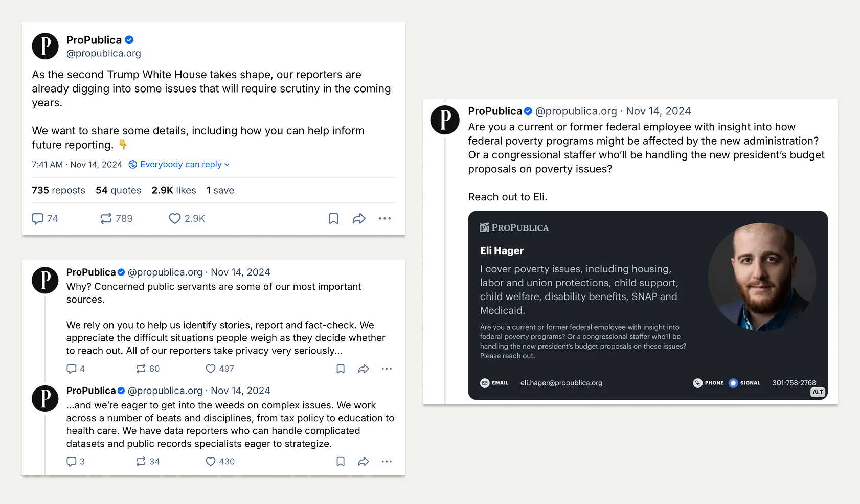Click the ALT badge on Eli Hager image

pos(818,392)
